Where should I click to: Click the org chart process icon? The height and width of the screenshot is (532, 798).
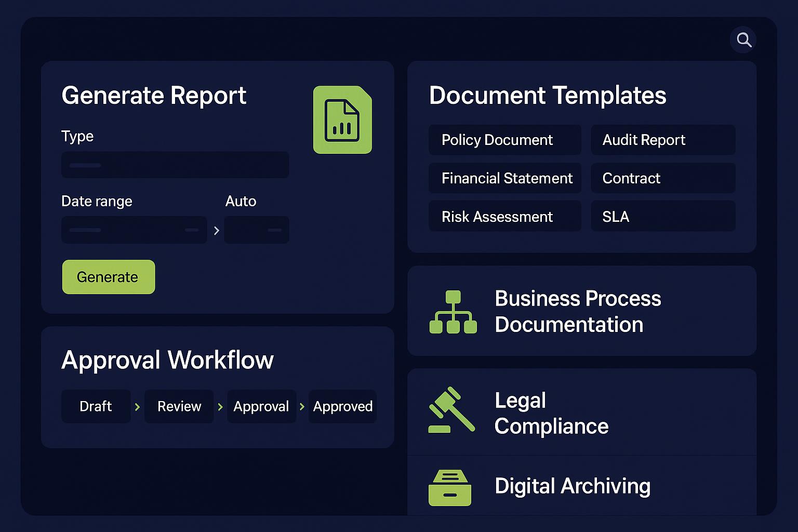click(453, 312)
